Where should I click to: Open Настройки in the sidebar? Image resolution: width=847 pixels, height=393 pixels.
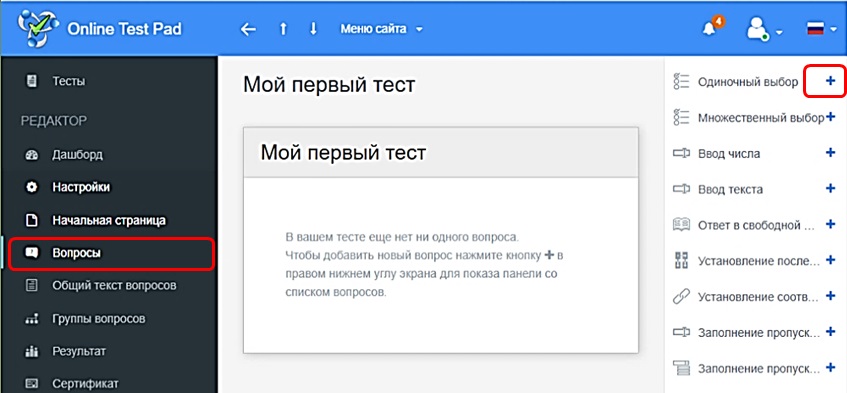(x=109, y=187)
